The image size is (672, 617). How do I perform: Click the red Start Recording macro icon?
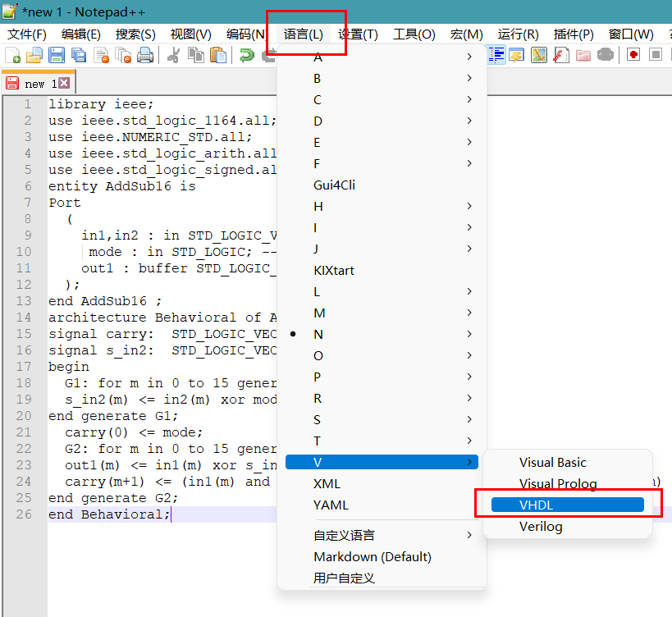633,55
